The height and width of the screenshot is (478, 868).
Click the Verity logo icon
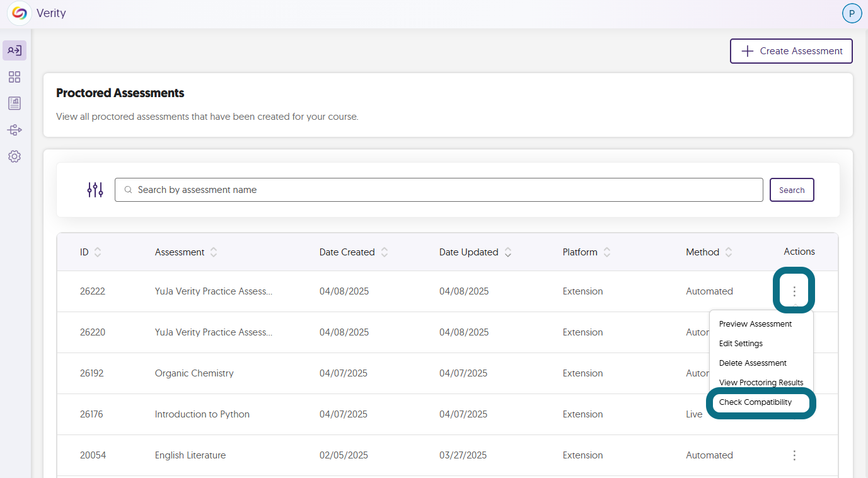pyautogui.click(x=20, y=13)
